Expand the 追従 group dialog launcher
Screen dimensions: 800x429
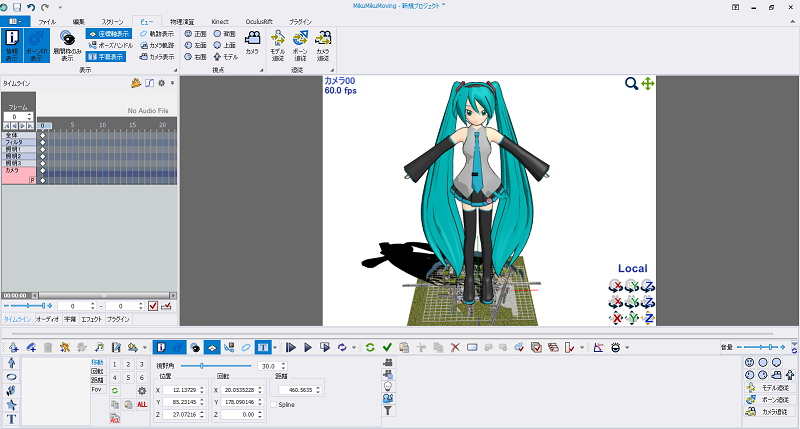[x=332, y=70]
